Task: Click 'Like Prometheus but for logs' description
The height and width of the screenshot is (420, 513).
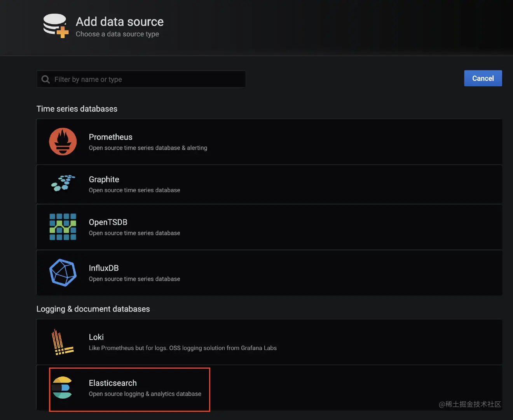Action: (183, 348)
